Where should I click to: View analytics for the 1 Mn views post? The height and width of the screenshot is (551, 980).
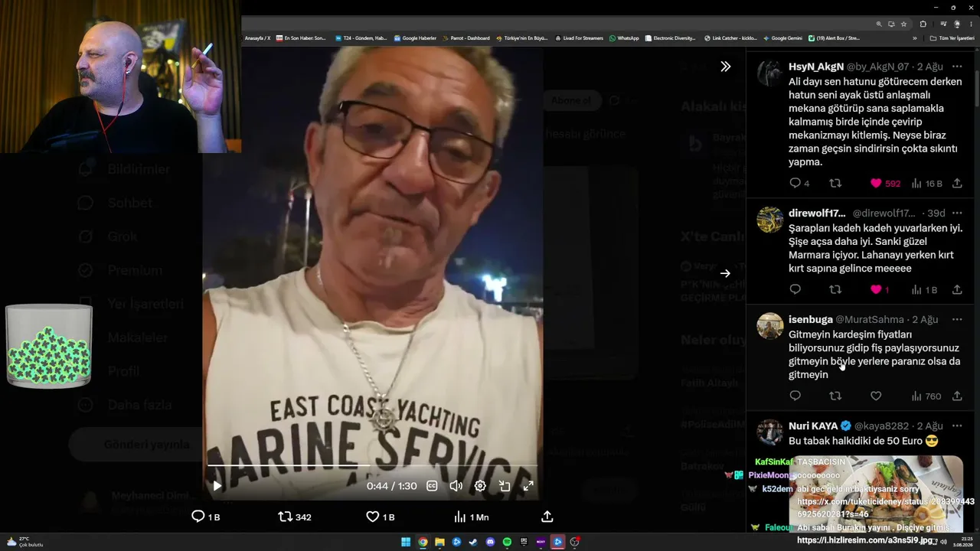pyautogui.click(x=471, y=517)
